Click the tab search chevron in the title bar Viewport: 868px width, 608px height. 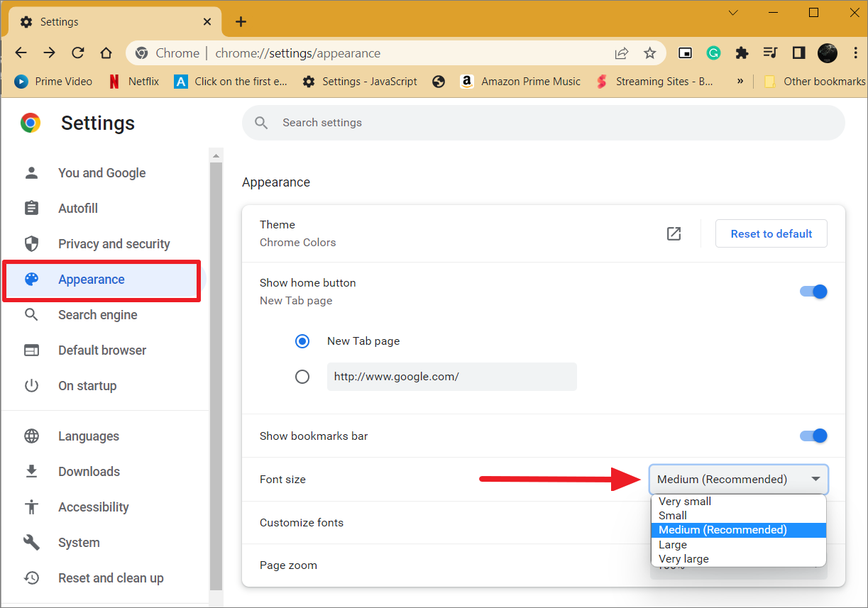733,13
